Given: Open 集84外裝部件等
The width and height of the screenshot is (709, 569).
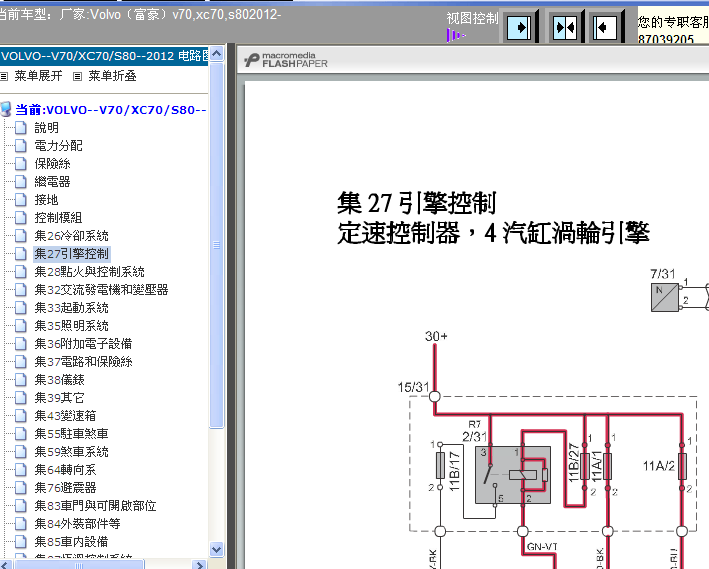Looking at the screenshot, I should (77, 524).
